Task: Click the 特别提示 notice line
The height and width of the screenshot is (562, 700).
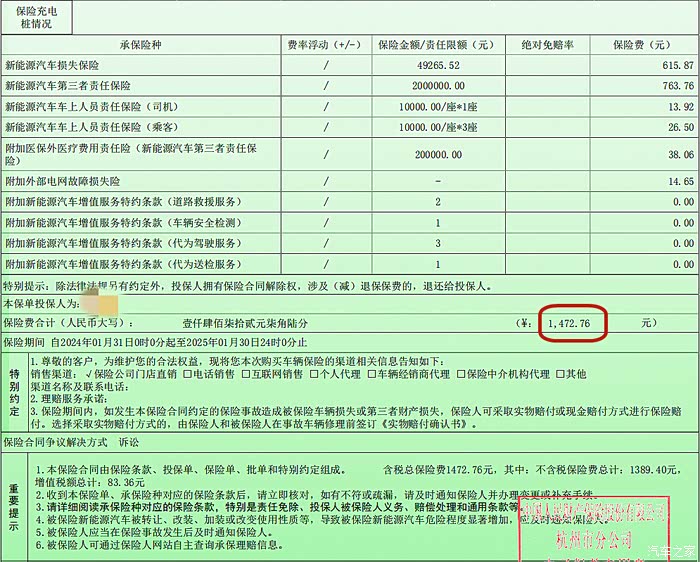Action: tap(247, 286)
